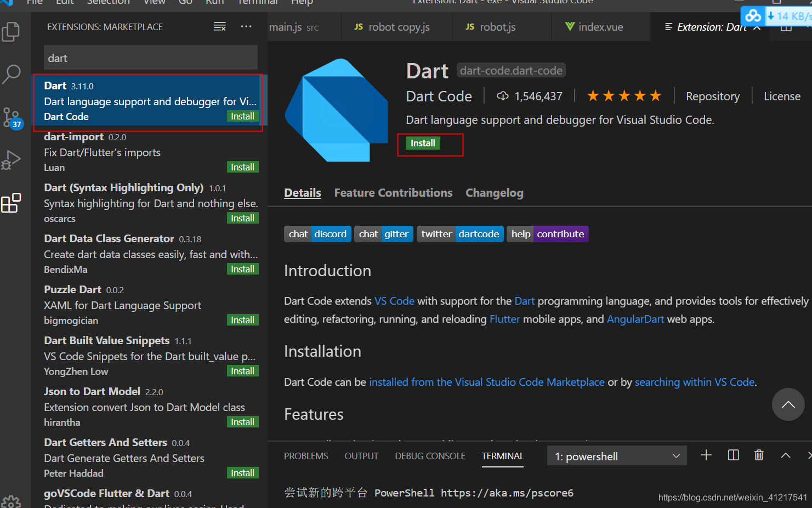The height and width of the screenshot is (508, 812).
Task: Click the help contribute badge
Action: (x=548, y=234)
